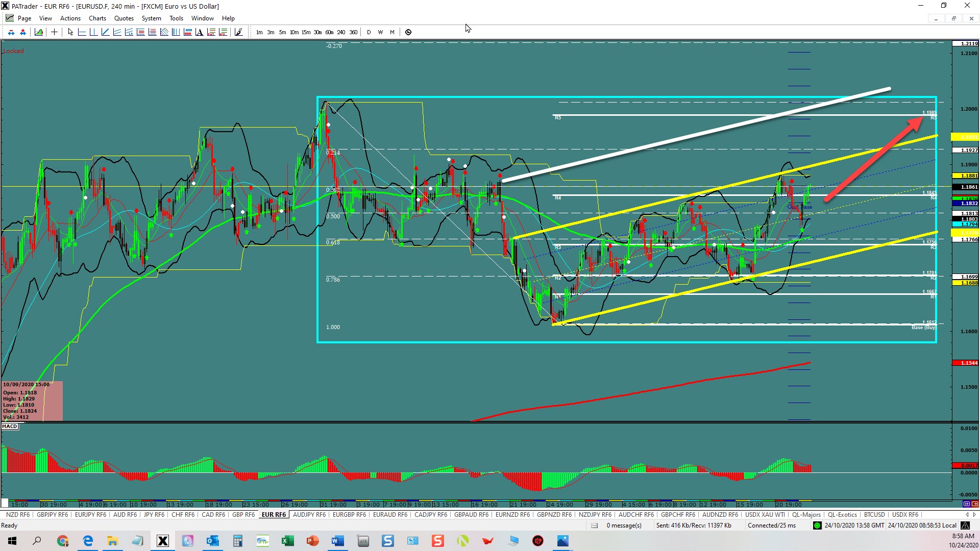Click the messages envelope icon in status bar
Screen dimensions: 980x551
[x=594, y=525]
